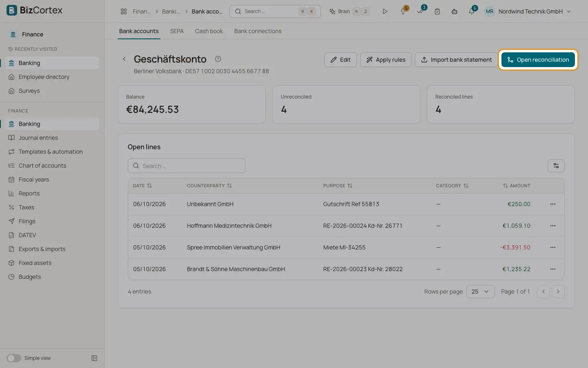Image resolution: width=588 pixels, height=368 pixels.
Task: Switch to the Bank connections tab
Action: coord(258,31)
